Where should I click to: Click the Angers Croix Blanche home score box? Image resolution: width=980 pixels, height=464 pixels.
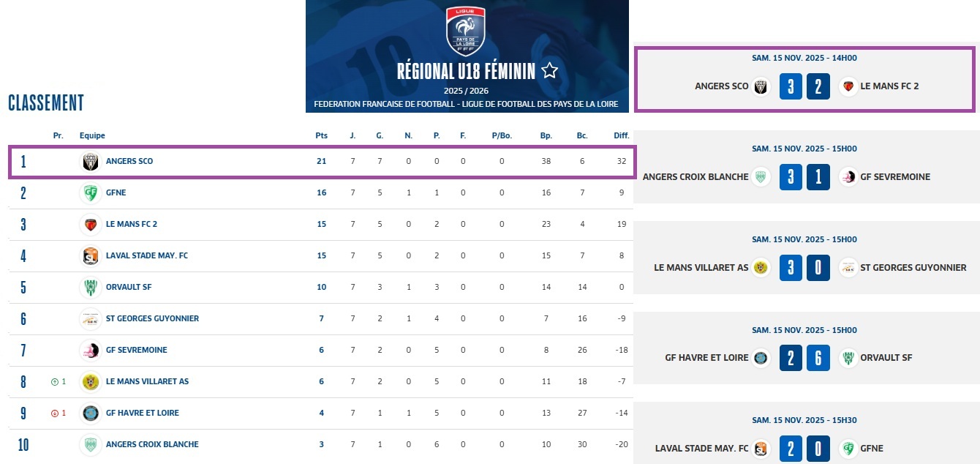[x=791, y=177]
